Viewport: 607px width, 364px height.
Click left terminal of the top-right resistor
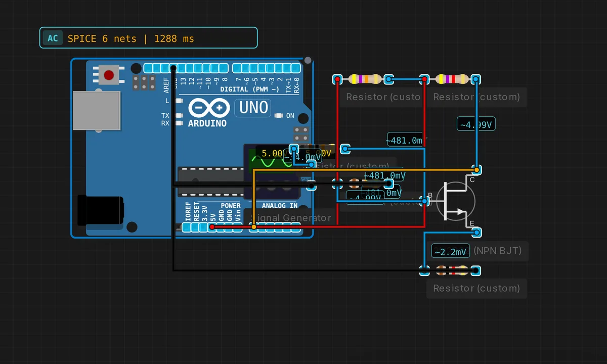click(425, 79)
